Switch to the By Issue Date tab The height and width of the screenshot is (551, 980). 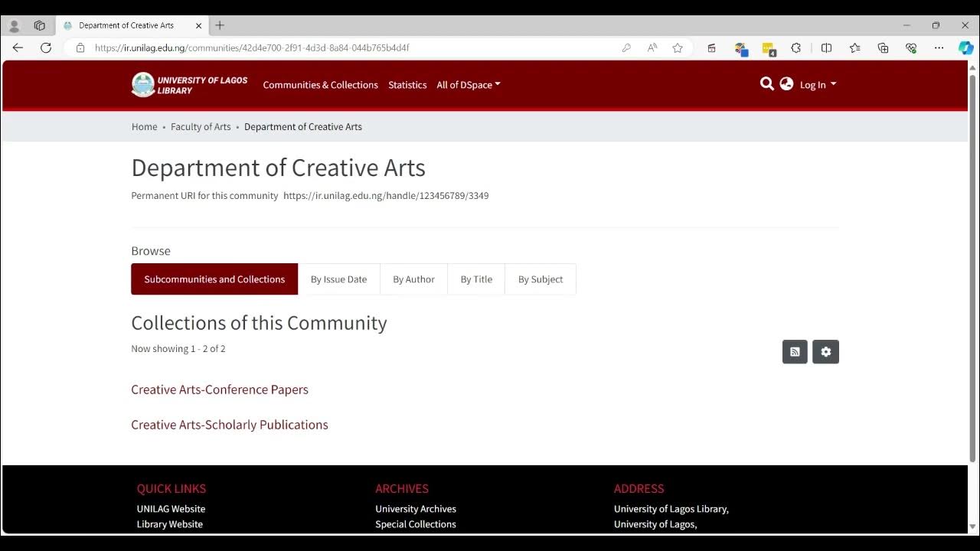[338, 279]
